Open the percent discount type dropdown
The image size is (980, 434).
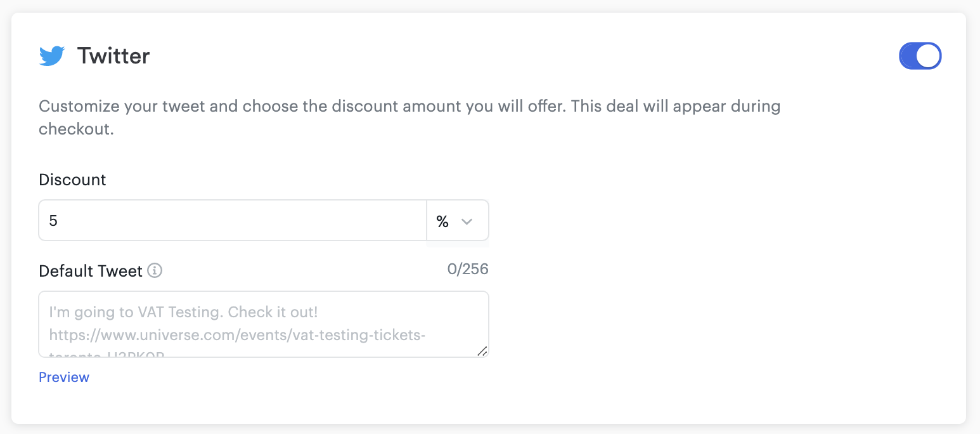pyautogui.click(x=458, y=221)
